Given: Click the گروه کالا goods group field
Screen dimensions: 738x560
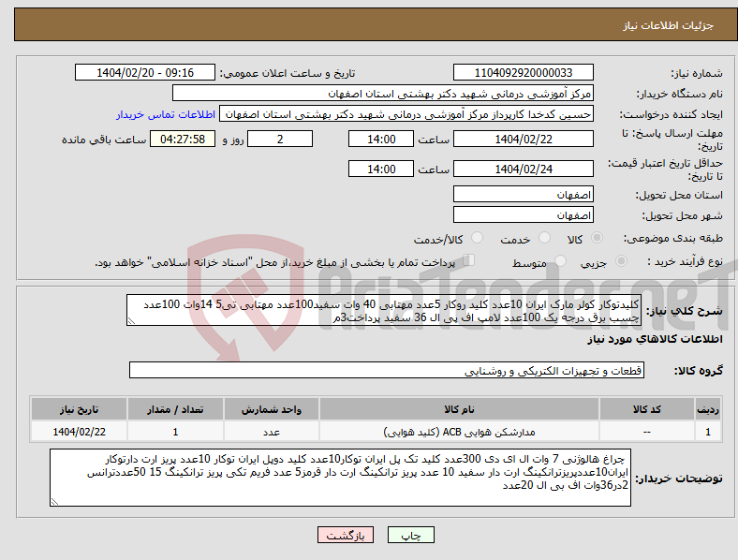Looking at the screenshot, I should (x=387, y=370).
